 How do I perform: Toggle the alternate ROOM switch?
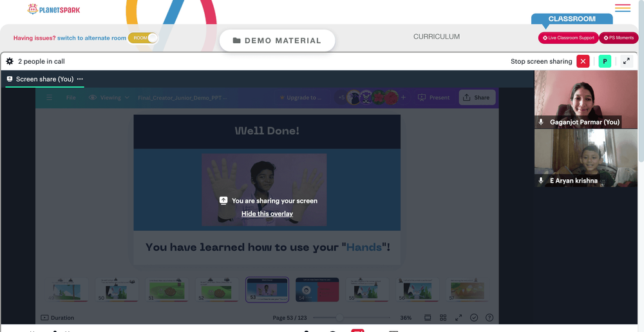coord(143,38)
